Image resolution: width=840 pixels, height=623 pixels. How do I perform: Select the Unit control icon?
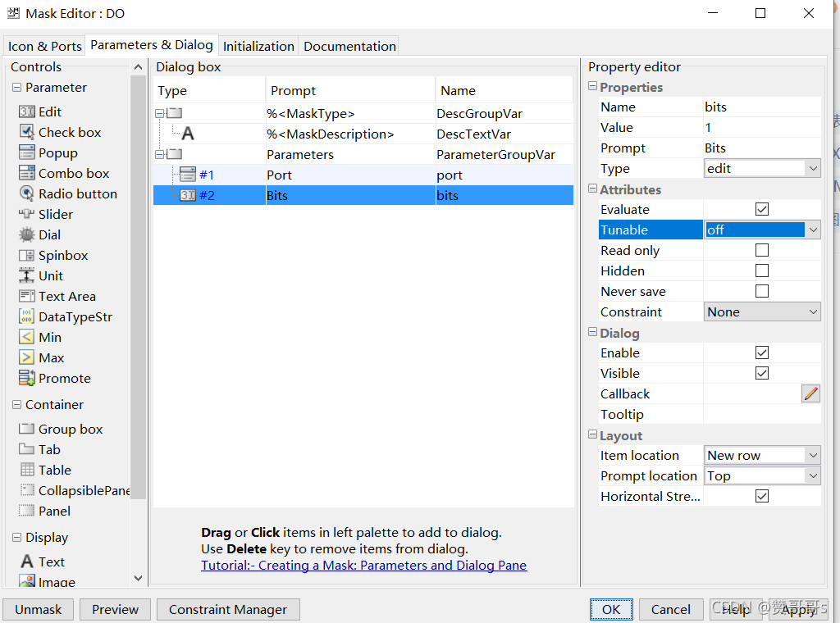point(27,275)
